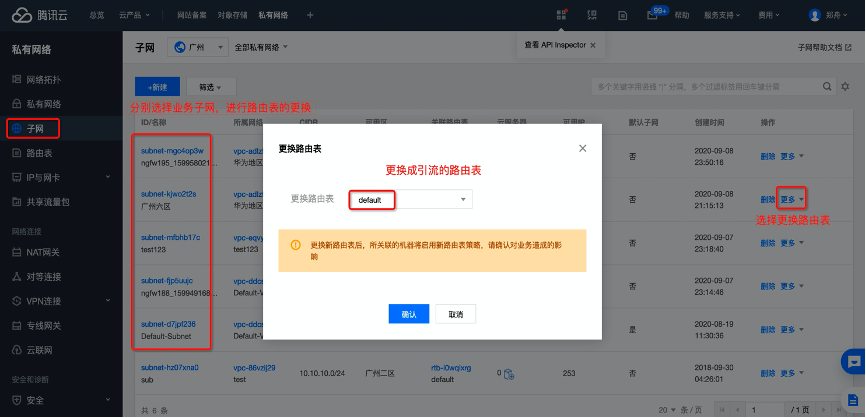Dismiss the API Inspector tooltip
Viewport: 866px width, 418px height.
594,45
